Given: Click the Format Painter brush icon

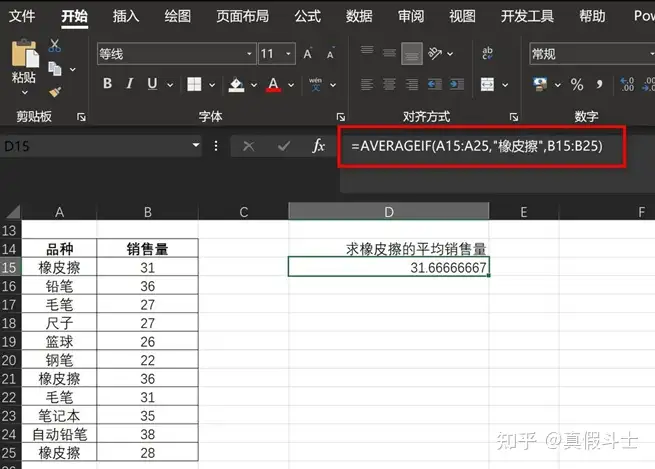Looking at the screenshot, I should [x=55, y=92].
